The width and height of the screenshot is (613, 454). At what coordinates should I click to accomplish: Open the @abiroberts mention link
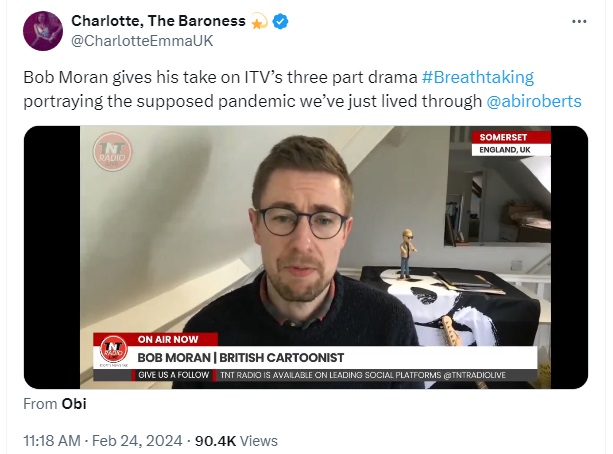click(x=534, y=101)
